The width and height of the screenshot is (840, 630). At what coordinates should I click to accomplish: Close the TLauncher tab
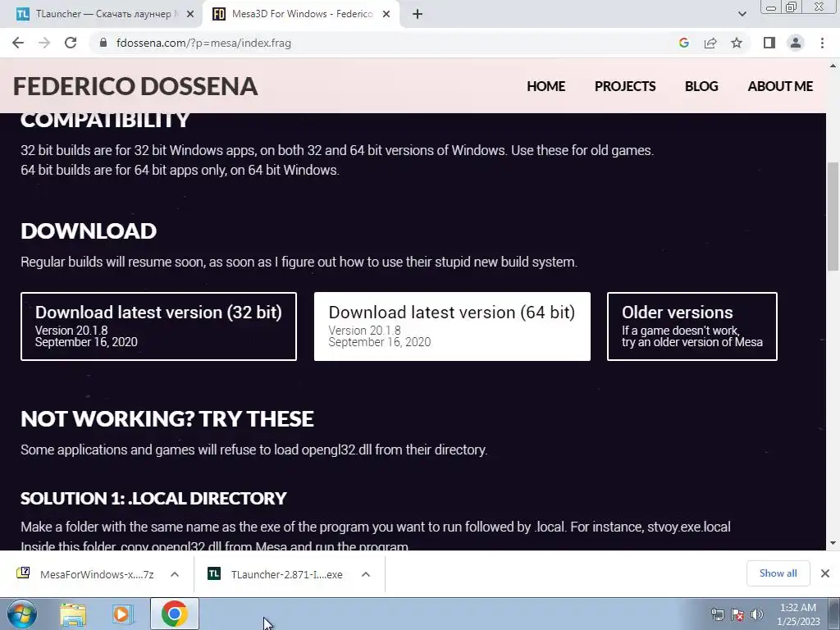tap(190, 14)
